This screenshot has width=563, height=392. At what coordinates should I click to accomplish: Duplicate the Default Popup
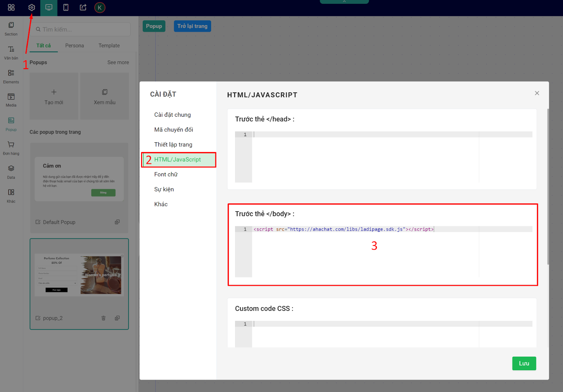(117, 222)
